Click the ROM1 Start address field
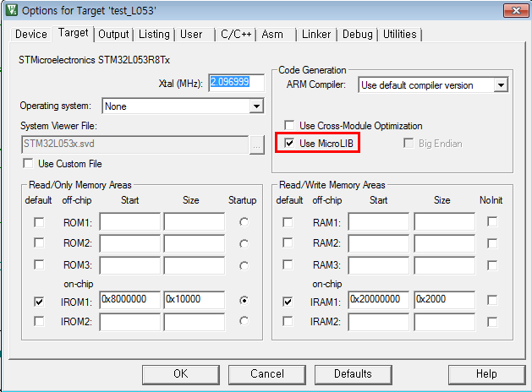The image size is (532, 392). point(130,221)
